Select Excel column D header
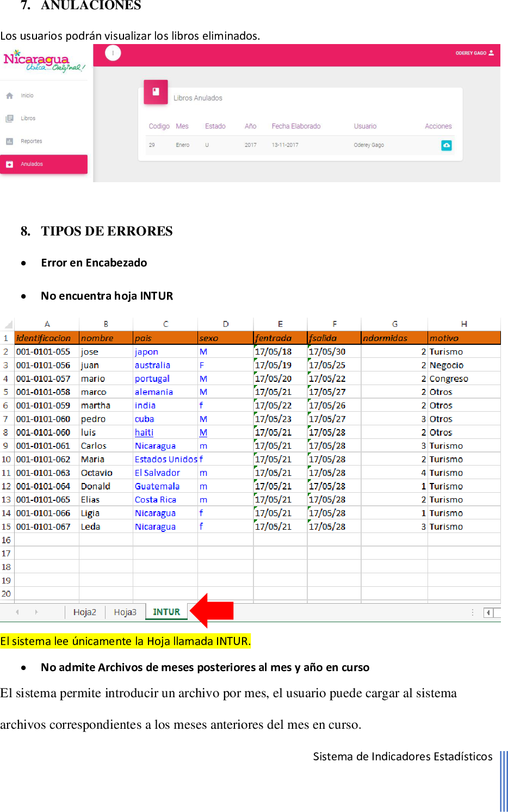The width and height of the screenshot is (508, 812). coord(226,324)
